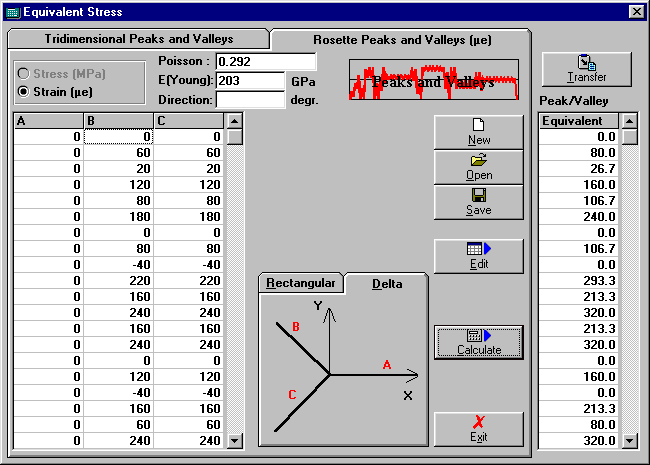Select the Strain (µe) radio button
The image size is (650, 465).
[x=25, y=92]
